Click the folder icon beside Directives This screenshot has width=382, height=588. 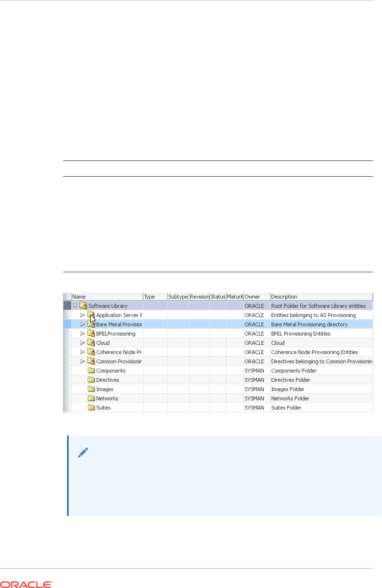91,380
